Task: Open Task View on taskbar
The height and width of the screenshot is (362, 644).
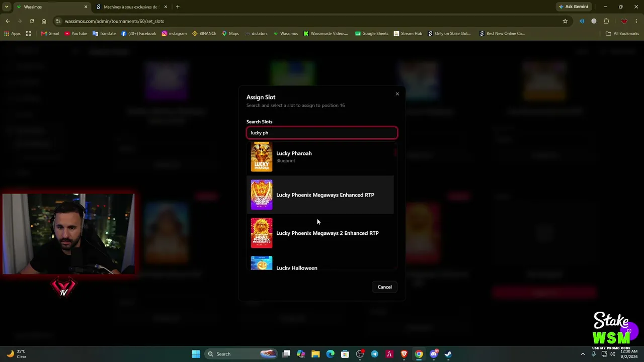Action: pos(286,354)
